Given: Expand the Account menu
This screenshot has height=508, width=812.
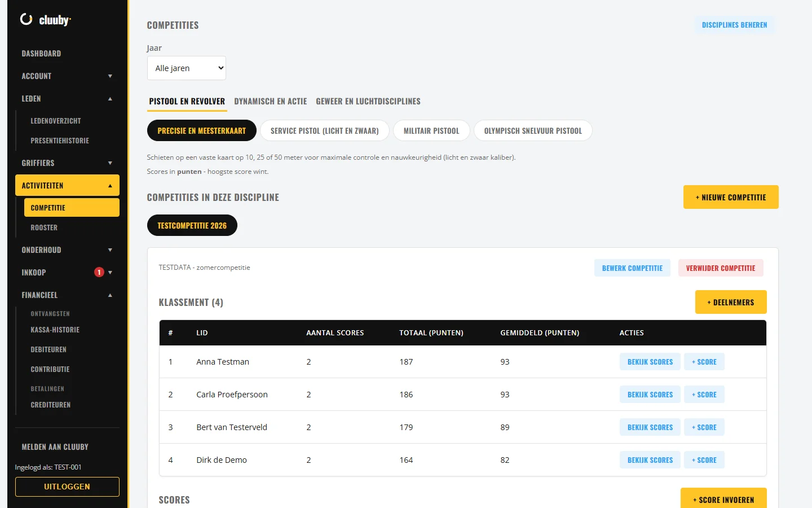Looking at the screenshot, I should pos(67,76).
